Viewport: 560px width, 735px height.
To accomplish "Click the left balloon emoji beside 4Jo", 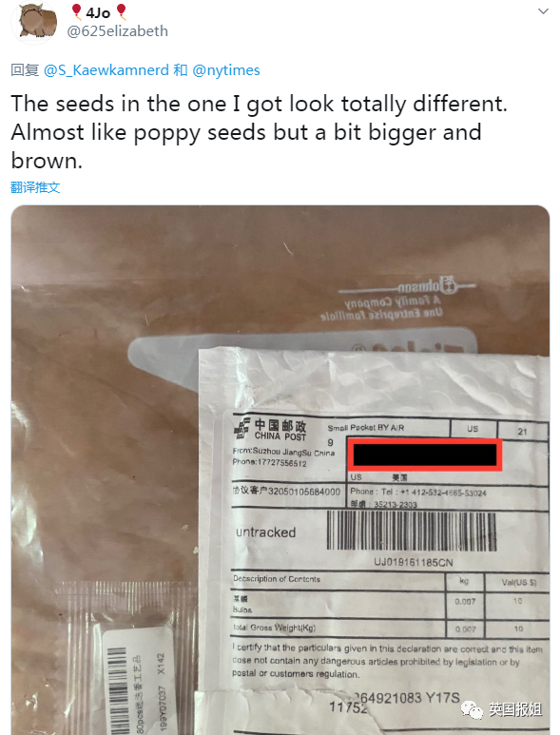I will tap(76, 12).
